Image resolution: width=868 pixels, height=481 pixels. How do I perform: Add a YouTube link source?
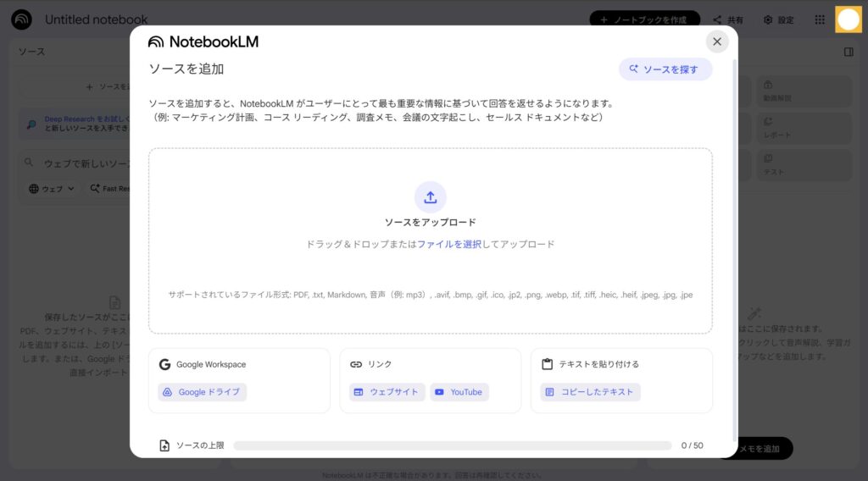pos(459,392)
